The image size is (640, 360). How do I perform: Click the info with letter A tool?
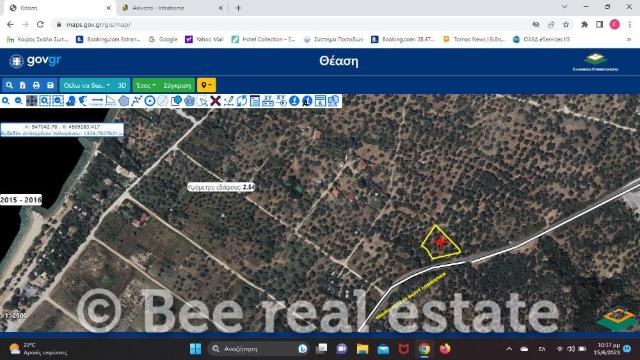coord(307,101)
